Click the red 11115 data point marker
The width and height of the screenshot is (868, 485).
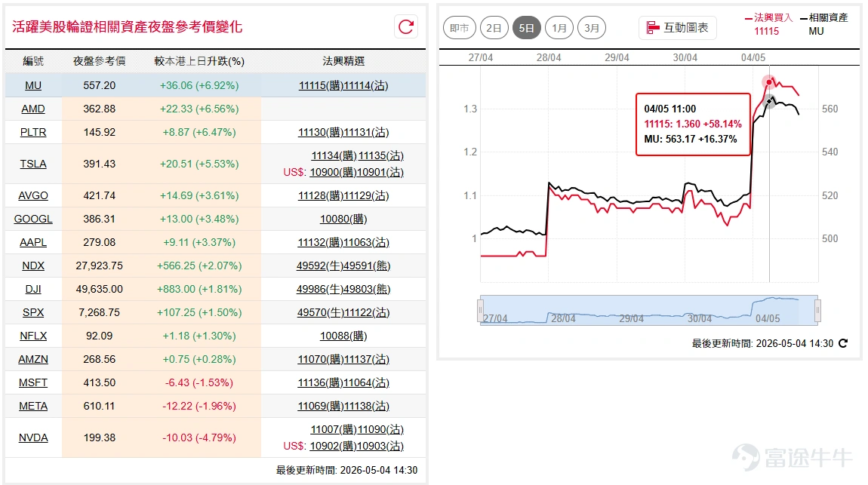coord(769,82)
